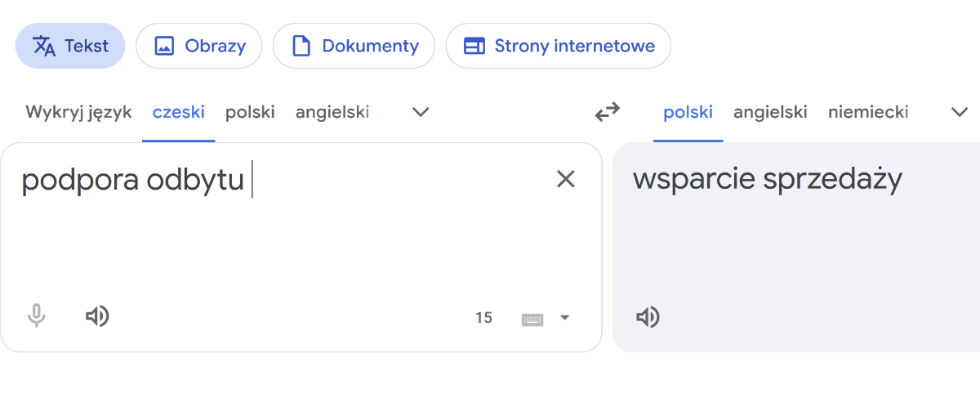Screen dimensions: 980x394
Task: Switch target language to niemiecki
Action: click(x=868, y=112)
